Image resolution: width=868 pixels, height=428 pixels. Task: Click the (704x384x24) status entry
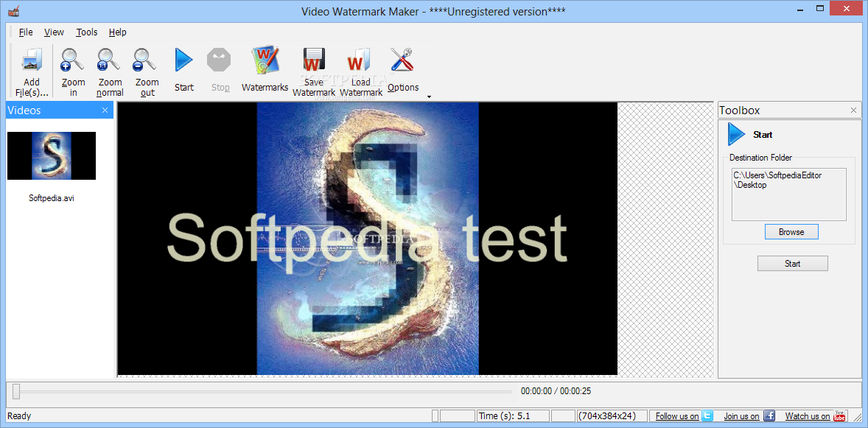click(x=611, y=415)
